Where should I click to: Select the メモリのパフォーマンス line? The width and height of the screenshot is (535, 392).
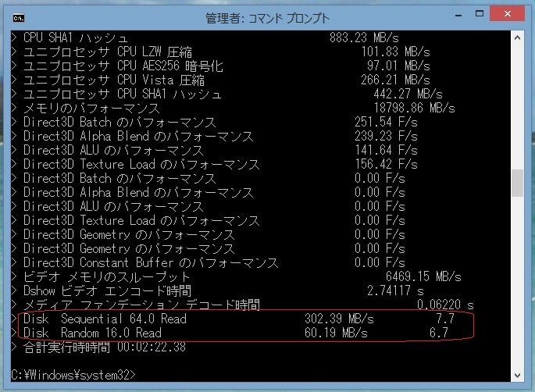point(91,108)
